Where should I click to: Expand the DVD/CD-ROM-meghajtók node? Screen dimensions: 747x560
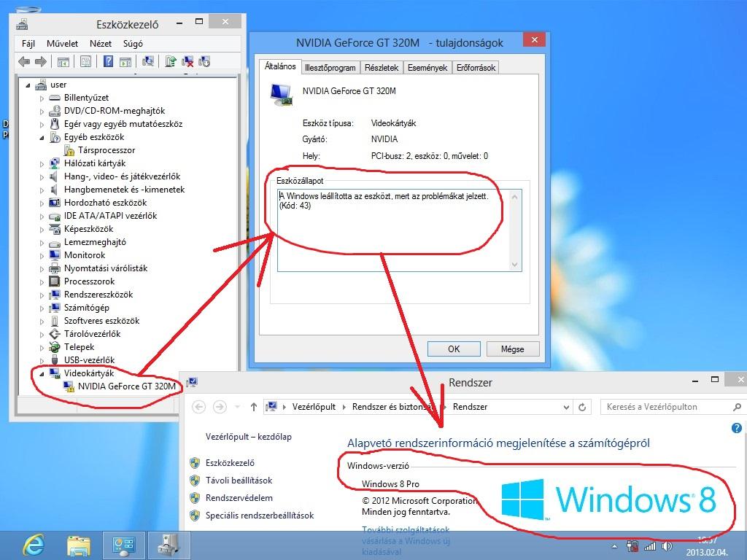pos(42,112)
